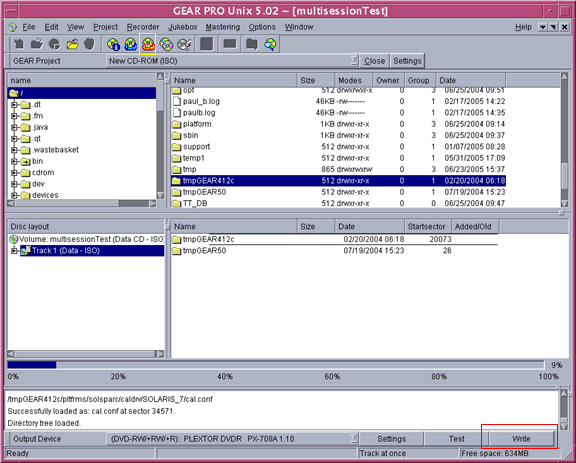
Task: Click the disc usage progress bar
Action: tap(276, 365)
